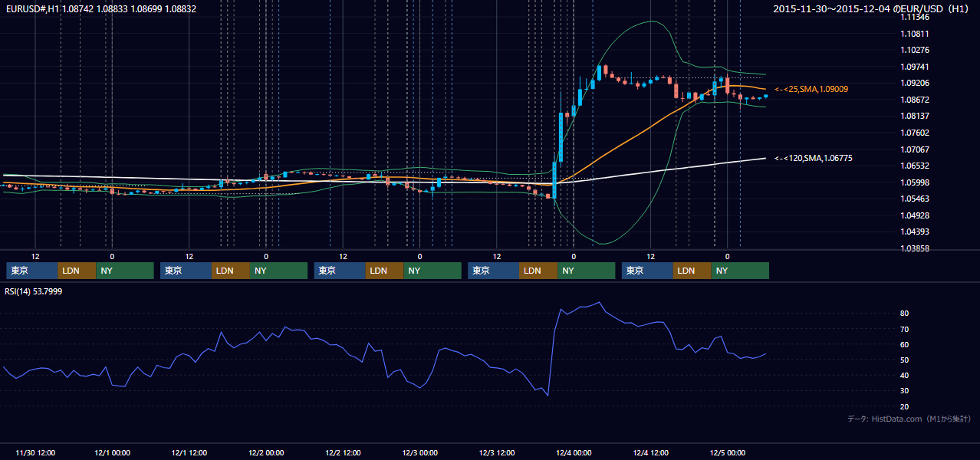Click price axis label 1.07602
Viewport: 980px width, 460px height.
pyautogui.click(x=915, y=133)
